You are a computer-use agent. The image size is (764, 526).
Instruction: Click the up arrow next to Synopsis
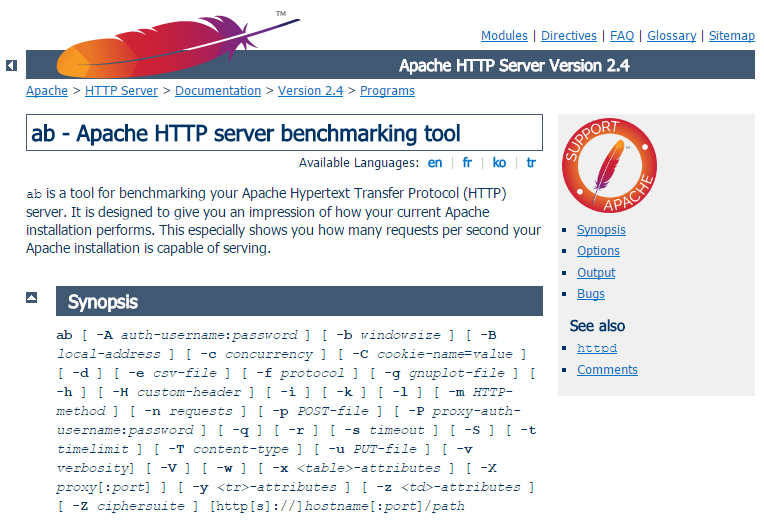[32, 298]
